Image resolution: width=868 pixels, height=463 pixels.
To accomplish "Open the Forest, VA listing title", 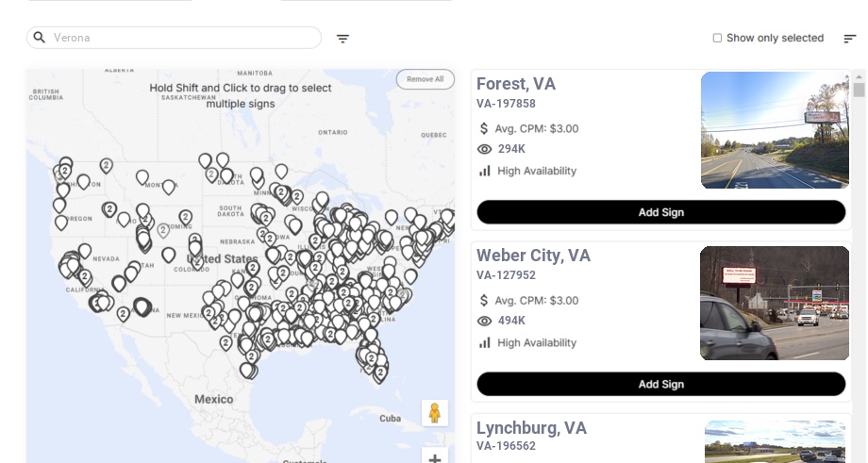I will coord(515,84).
